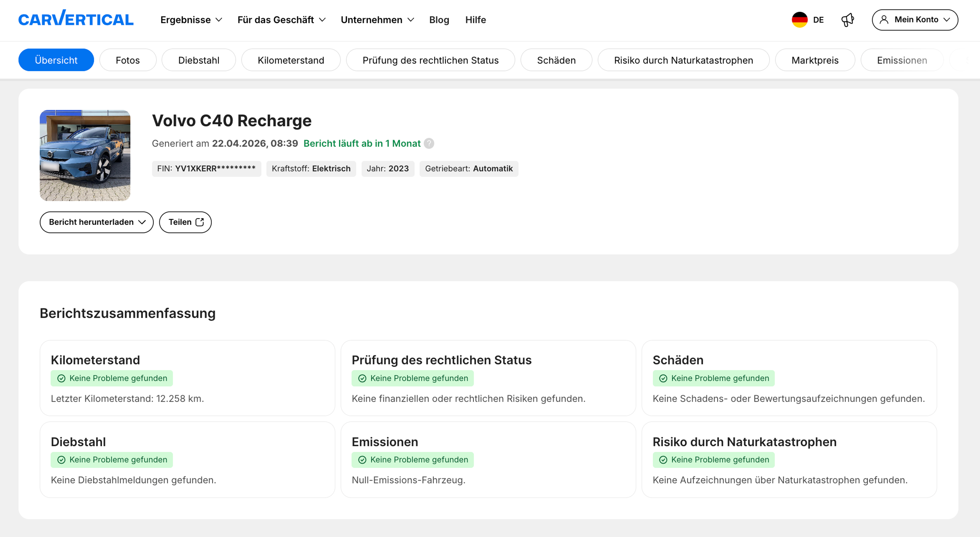The width and height of the screenshot is (980, 537).
Task: Open the Volvo C40 photo thumbnail
Action: pyautogui.click(x=85, y=156)
